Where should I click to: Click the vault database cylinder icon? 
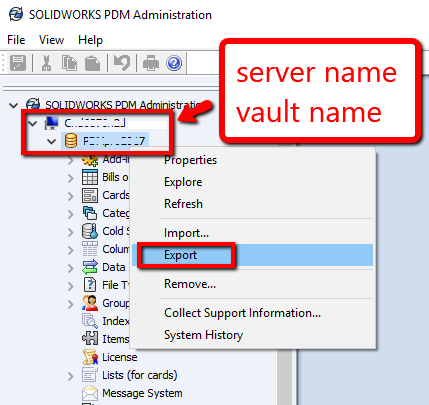click(x=71, y=141)
